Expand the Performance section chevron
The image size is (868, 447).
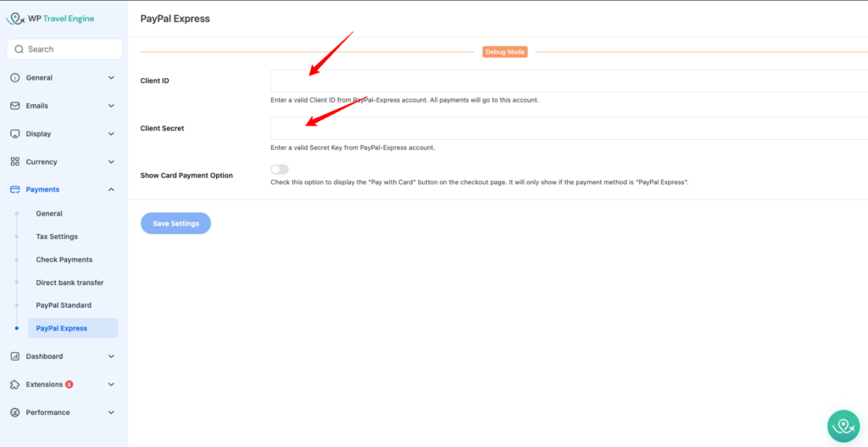click(x=111, y=412)
